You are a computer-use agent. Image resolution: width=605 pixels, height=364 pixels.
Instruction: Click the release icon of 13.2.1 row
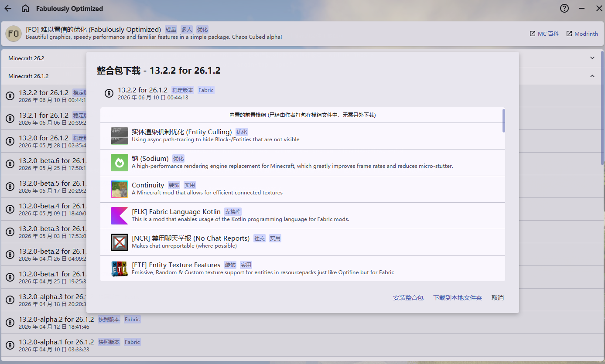click(10, 119)
